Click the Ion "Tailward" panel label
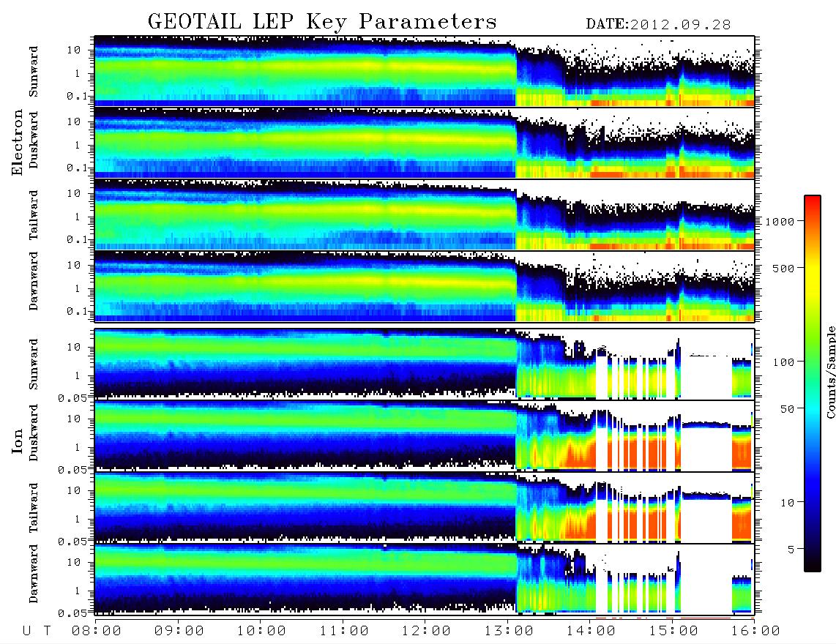This screenshot has height=644, width=836. [34, 508]
